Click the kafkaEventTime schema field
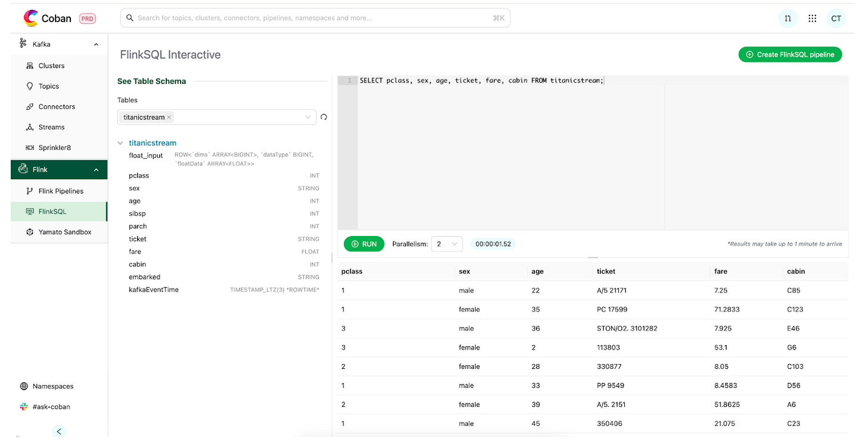The height and width of the screenshot is (444, 868). click(x=154, y=290)
